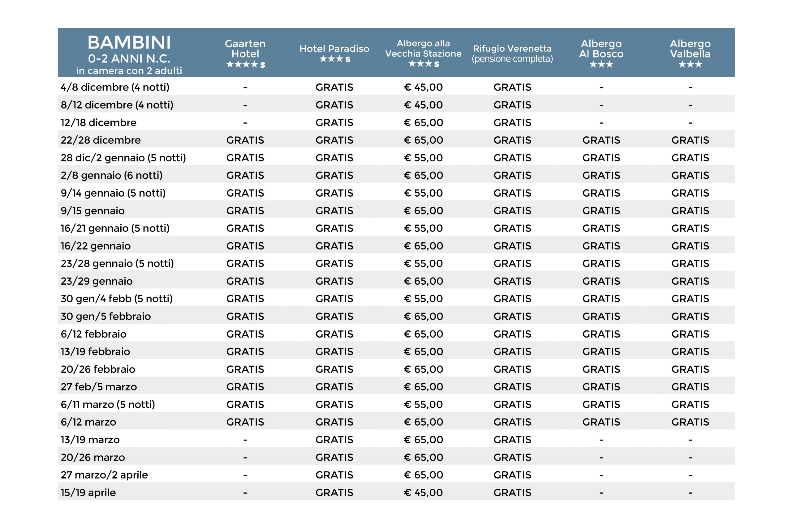Select the € 65,00 price for 12/18 dicembre
Image resolution: width=792 pixels, height=532 pixels.
coord(423,122)
